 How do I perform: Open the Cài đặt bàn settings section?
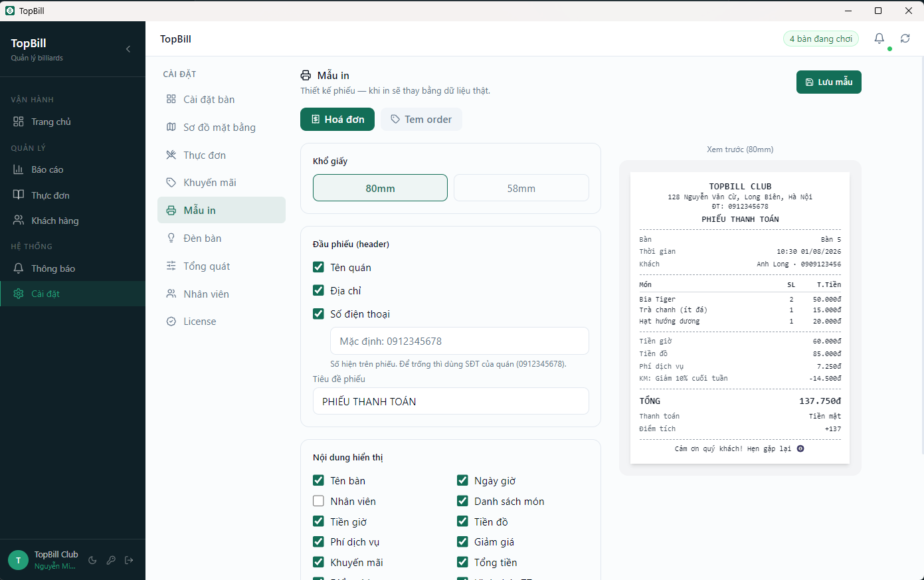point(221,100)
